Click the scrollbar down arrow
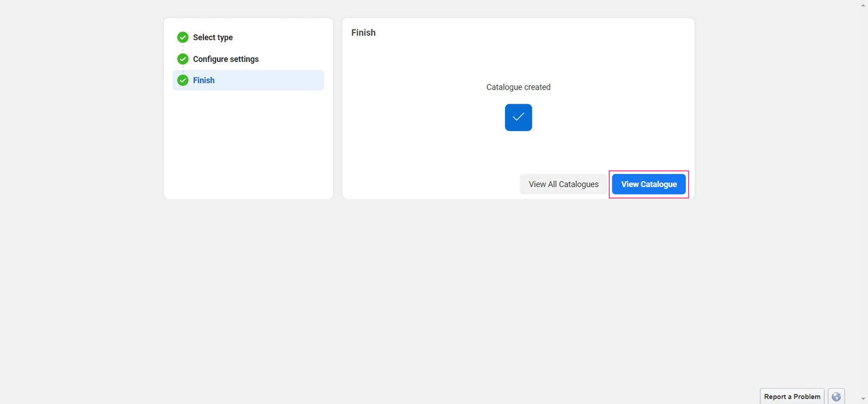 click(x=863, y=399)
